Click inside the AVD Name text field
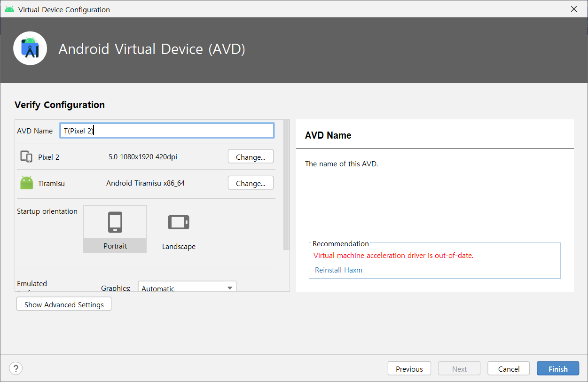The width and height of the screenshot is (588, 382). click(167, 131)
